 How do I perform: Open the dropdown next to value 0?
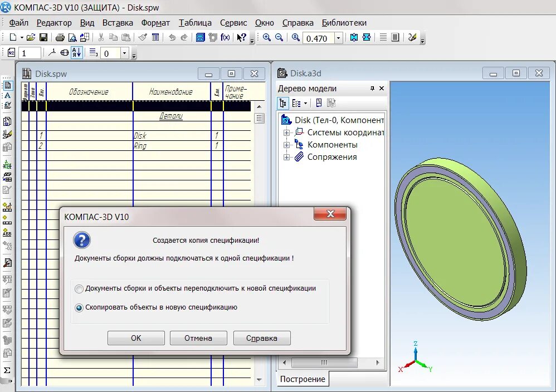pyautogui.click(x=124, y=53)
